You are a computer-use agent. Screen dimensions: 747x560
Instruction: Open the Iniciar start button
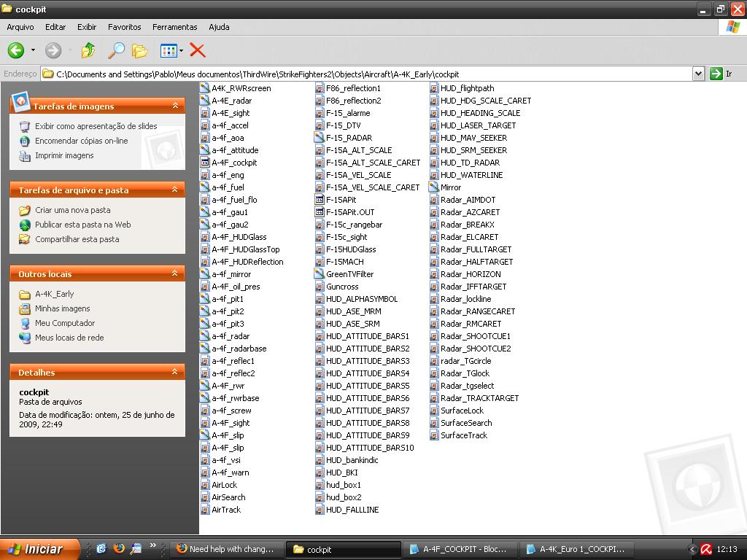coord(39,549)
